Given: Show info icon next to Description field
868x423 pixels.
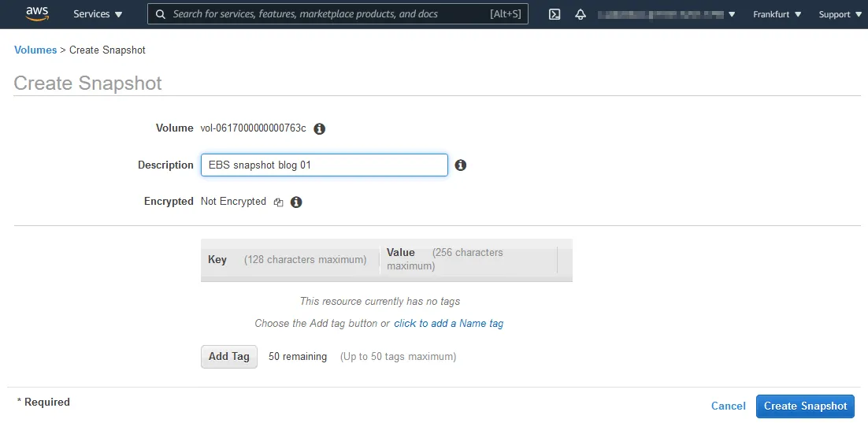Looking at the screenshot, I should click(x=461, y=165).
